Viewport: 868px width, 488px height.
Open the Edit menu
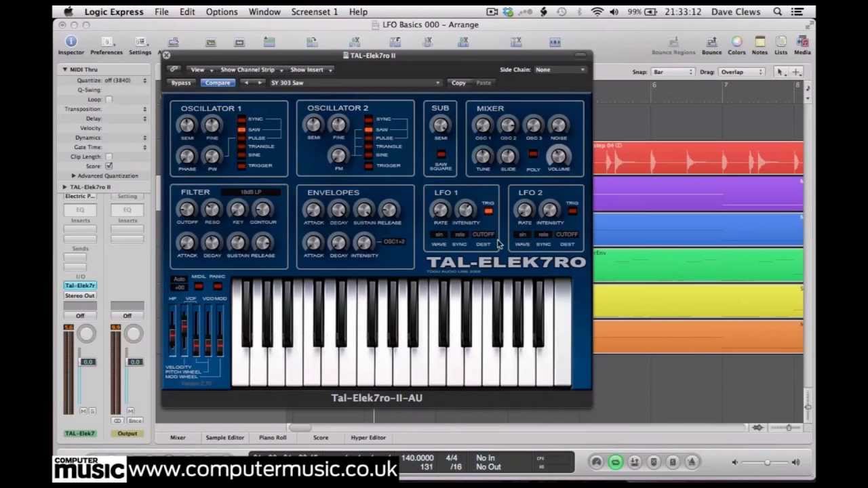(187, 12)
